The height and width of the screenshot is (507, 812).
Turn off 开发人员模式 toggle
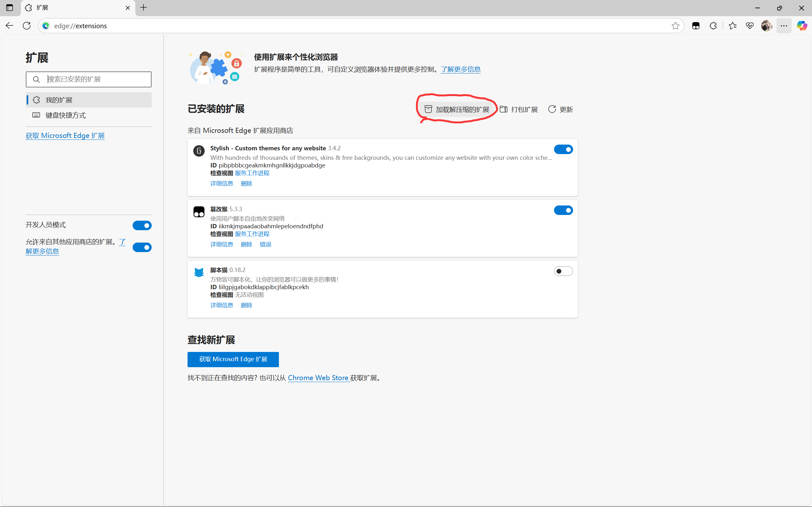click(142, 226)
